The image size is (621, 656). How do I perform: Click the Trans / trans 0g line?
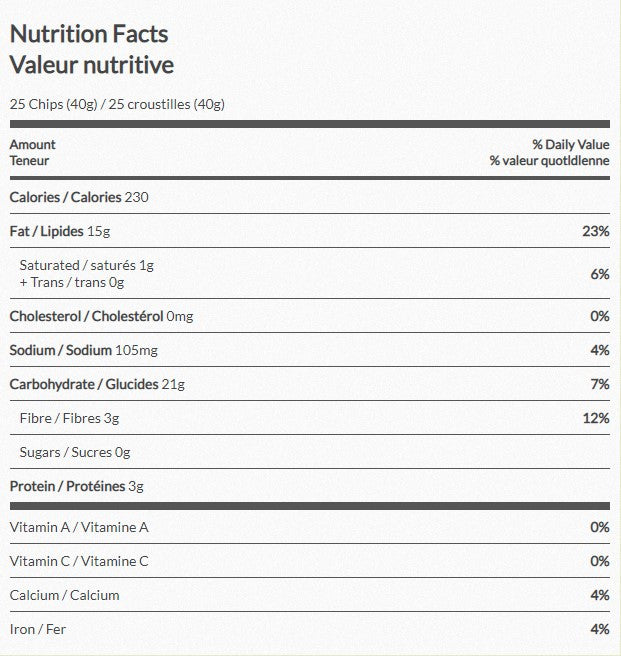pyautogui.click(x=72, y=282)
